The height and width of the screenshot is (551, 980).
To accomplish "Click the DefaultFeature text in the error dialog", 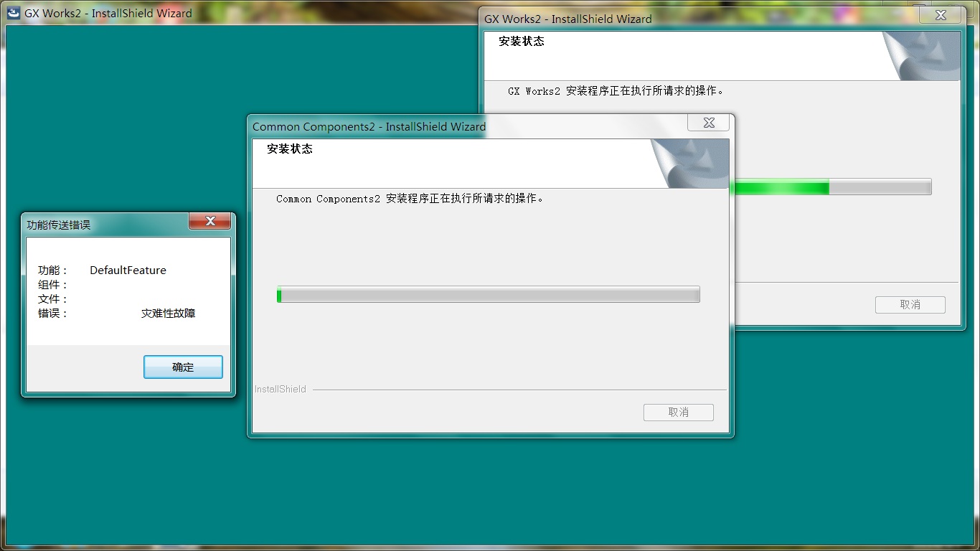I will tap(128, 270).
